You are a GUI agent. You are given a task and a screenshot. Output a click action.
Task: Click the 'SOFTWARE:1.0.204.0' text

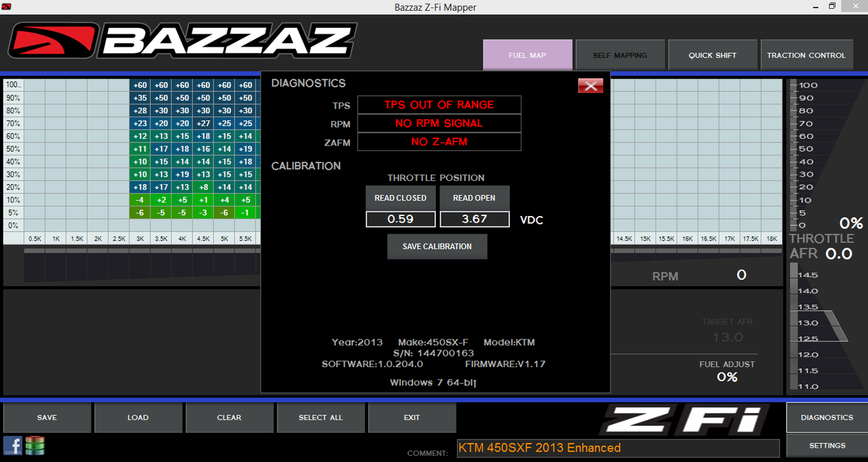pyautogui.click(x=372, y=364)
